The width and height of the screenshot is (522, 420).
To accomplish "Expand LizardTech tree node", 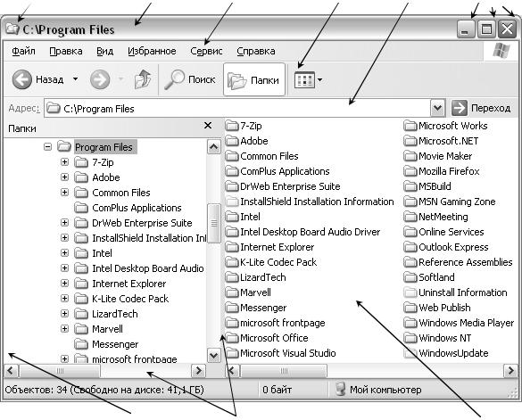I will [64, 314].
